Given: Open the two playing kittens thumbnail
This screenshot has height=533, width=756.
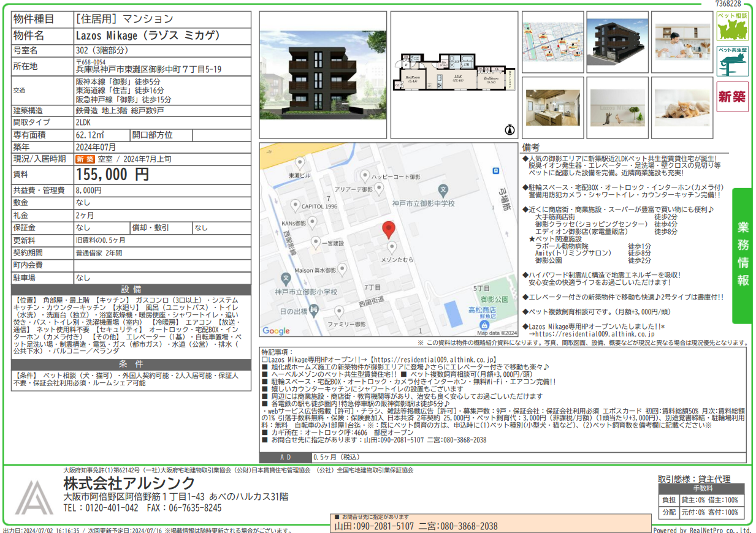Looking at the screenshot, I should pos(617,108).
